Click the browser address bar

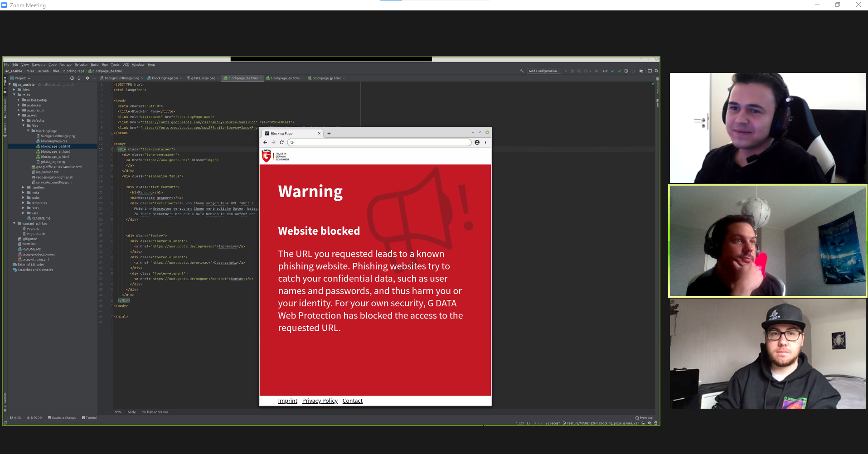tap(381, 142)
